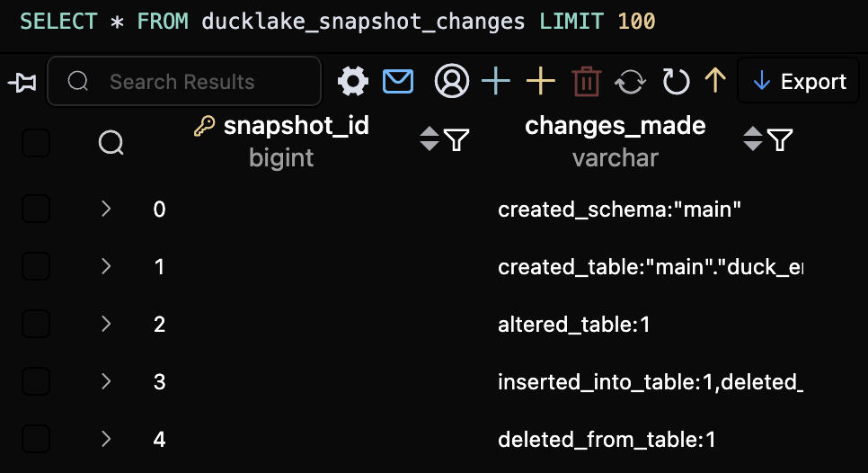Expand the row with snapshot_id 4

(106, 439)
